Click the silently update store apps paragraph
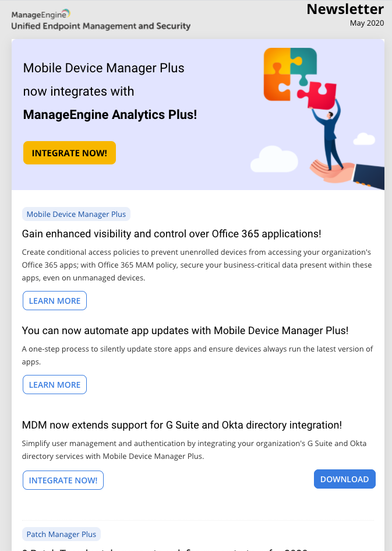392x551 pixels. click(197, 355)
